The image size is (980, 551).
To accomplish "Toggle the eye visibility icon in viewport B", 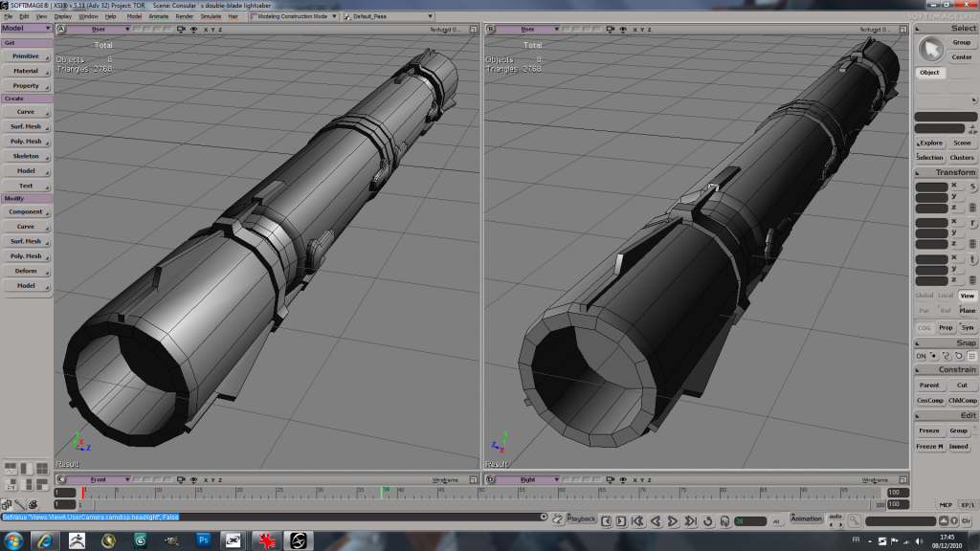I will (623, 30).
